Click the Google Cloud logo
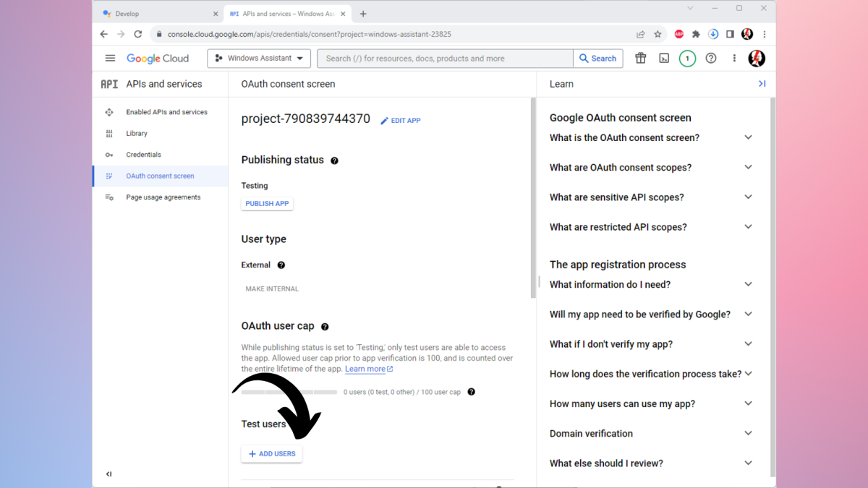 point(158,59)
